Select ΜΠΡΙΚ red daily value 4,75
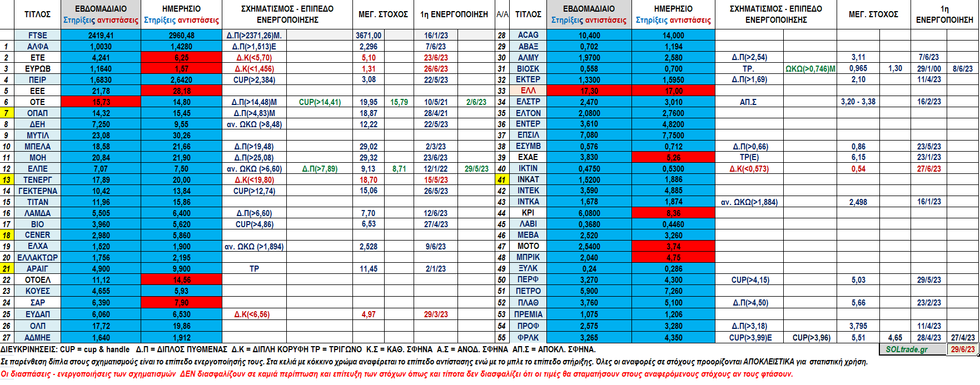Image resolution: width=980 pixels, height=385 pixels. point(674,258)
